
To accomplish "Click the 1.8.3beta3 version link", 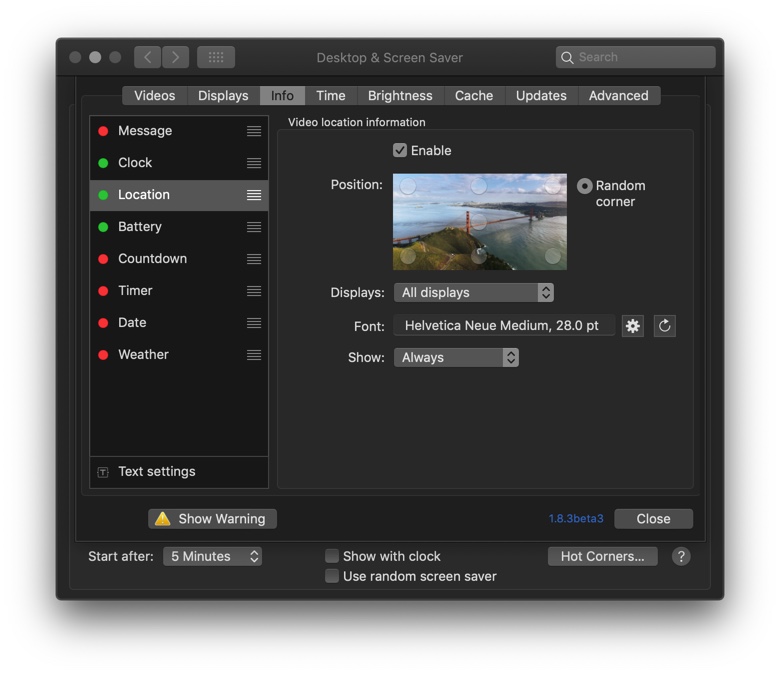I will coord(576,519).
